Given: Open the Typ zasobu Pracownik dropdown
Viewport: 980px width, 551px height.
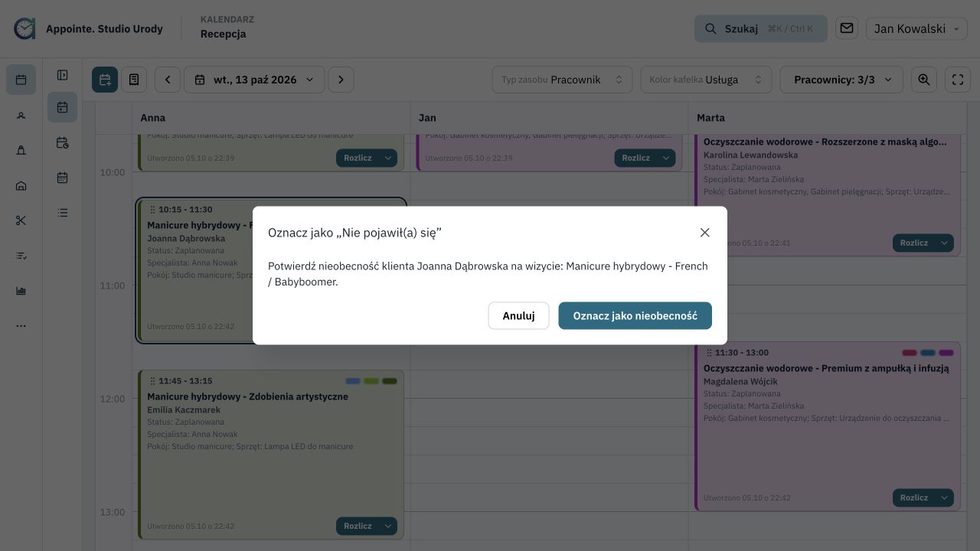Looking at the screenshot, I should [x=562, y=80].
